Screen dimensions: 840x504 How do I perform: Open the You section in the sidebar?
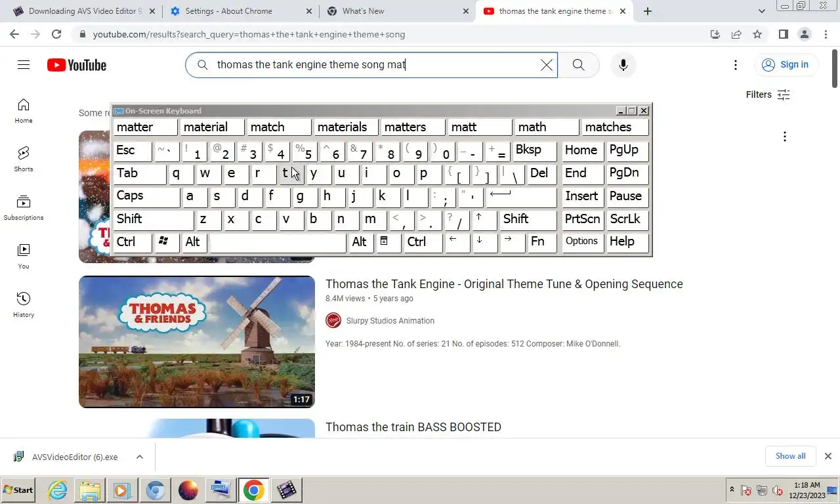coord(24,257)
